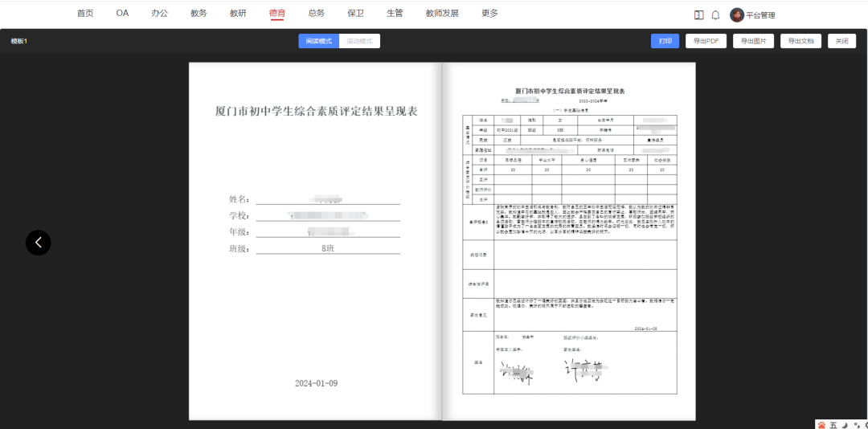Click the layout panel icon beside the bell

pyautogui.click(x=698, y=15)
